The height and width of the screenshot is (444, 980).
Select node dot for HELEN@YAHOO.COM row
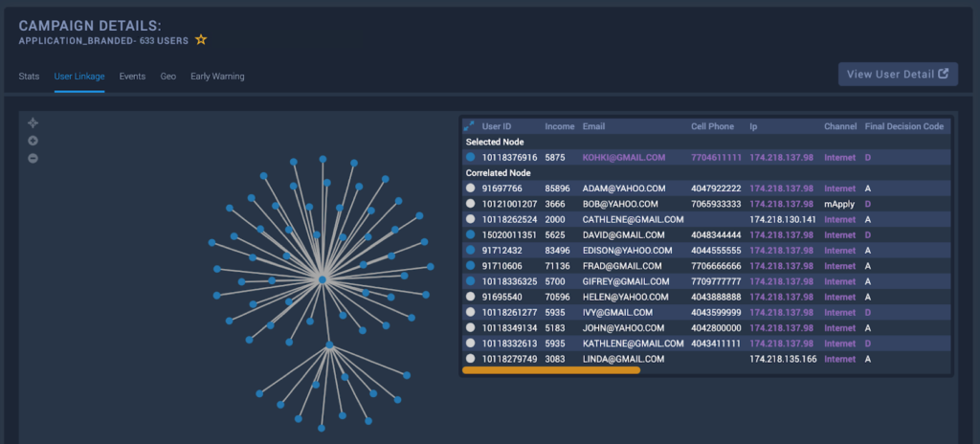click(x=471, y=297)
